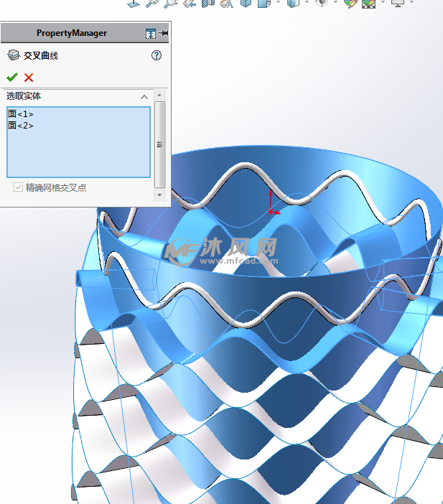Open the View Settings dropdown arrow
The width and height of the screenshot is (443, 504).
point(411,2)
